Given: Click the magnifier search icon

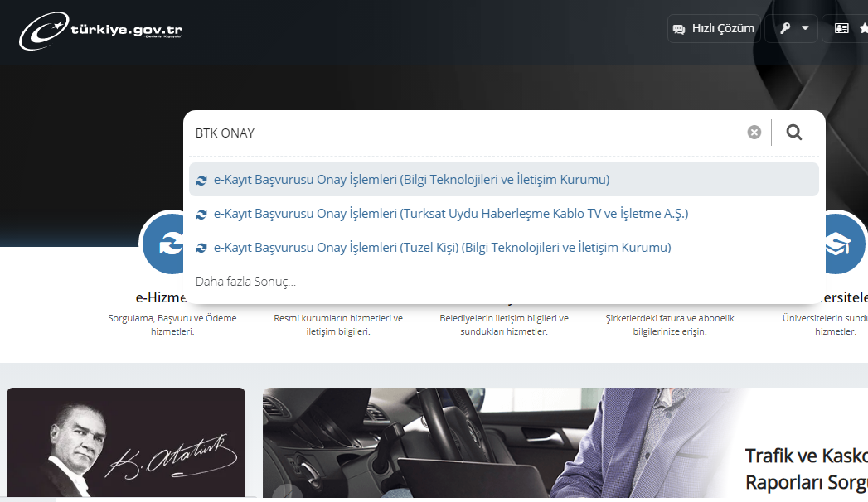Looking at the screenshot, I should click(x=794, y=133).
